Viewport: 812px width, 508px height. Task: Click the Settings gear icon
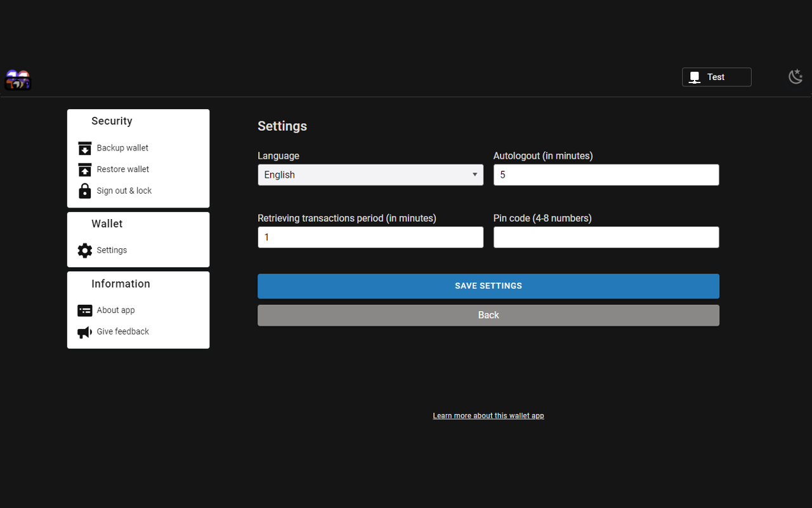click(x=85, y=250)
